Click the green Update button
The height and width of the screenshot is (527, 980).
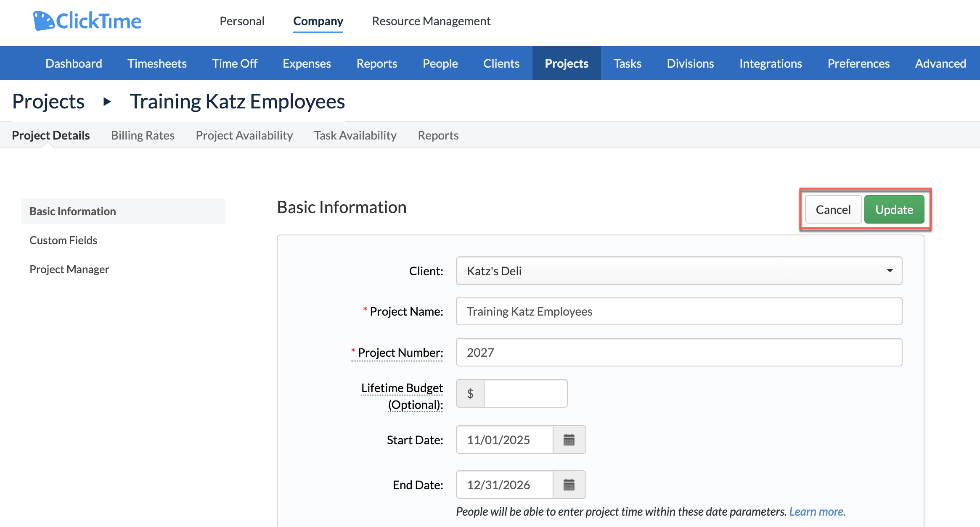[x=894, y=209]
